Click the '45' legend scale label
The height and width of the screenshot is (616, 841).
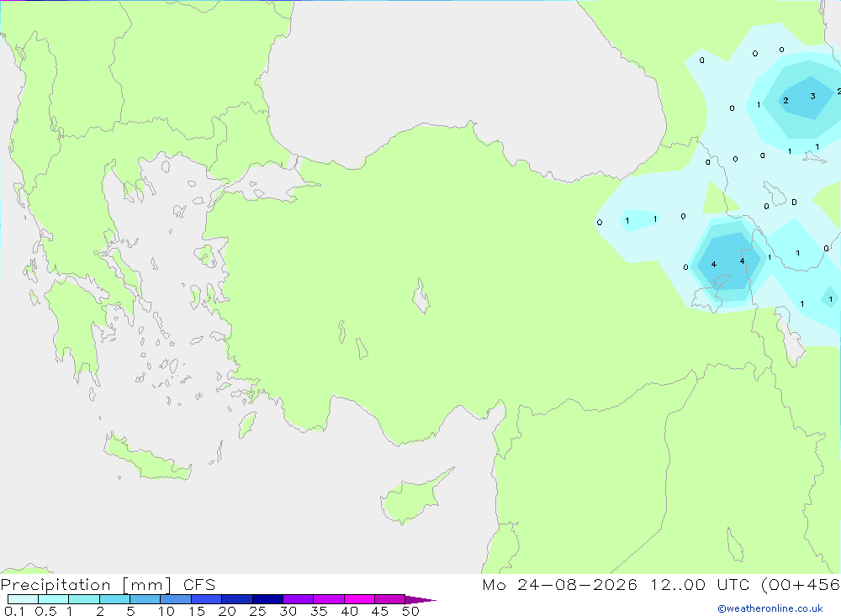click(380, 611)
